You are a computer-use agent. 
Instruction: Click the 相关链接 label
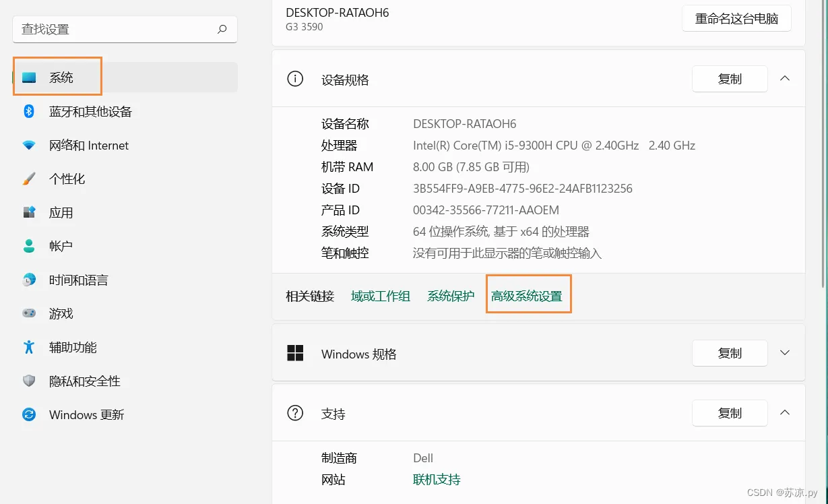pyautogui.click(x=310, y=296)
